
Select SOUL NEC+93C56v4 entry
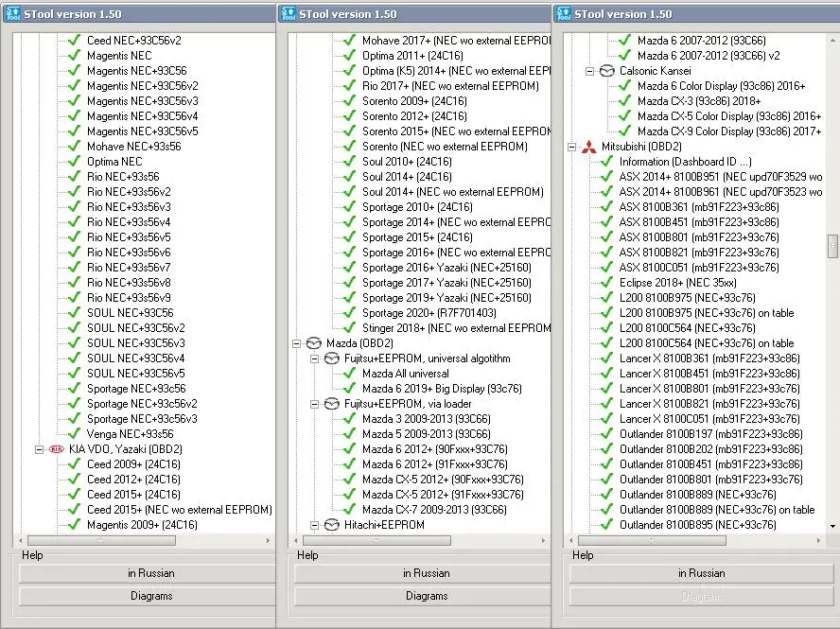click(x=136, y=358)
